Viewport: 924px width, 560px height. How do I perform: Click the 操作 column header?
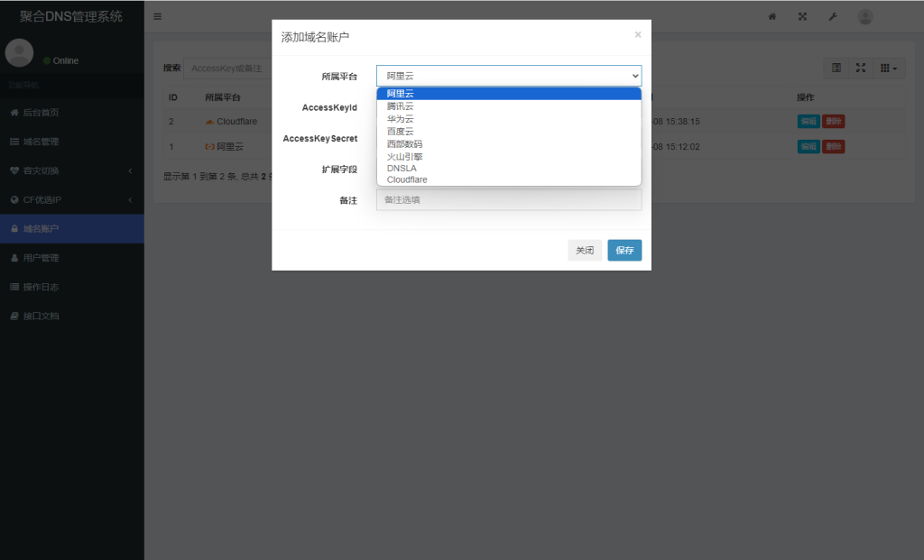point(806,97)
